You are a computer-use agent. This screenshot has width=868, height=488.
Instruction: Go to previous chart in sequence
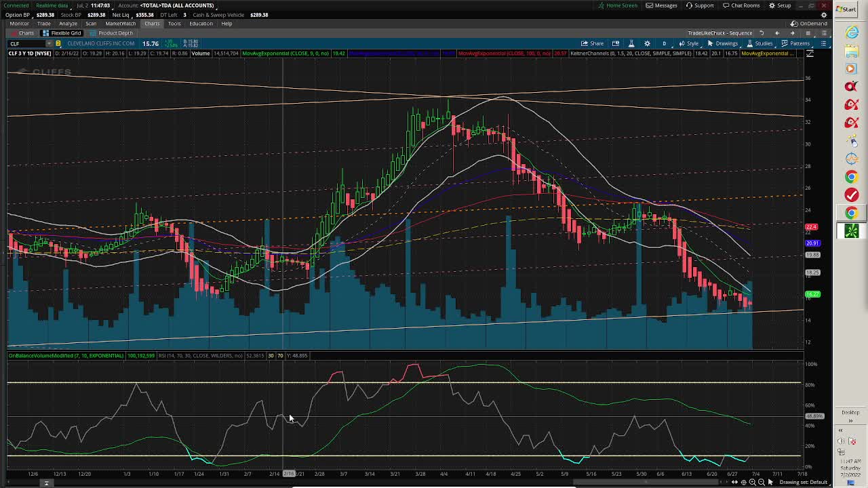(777, 33)
